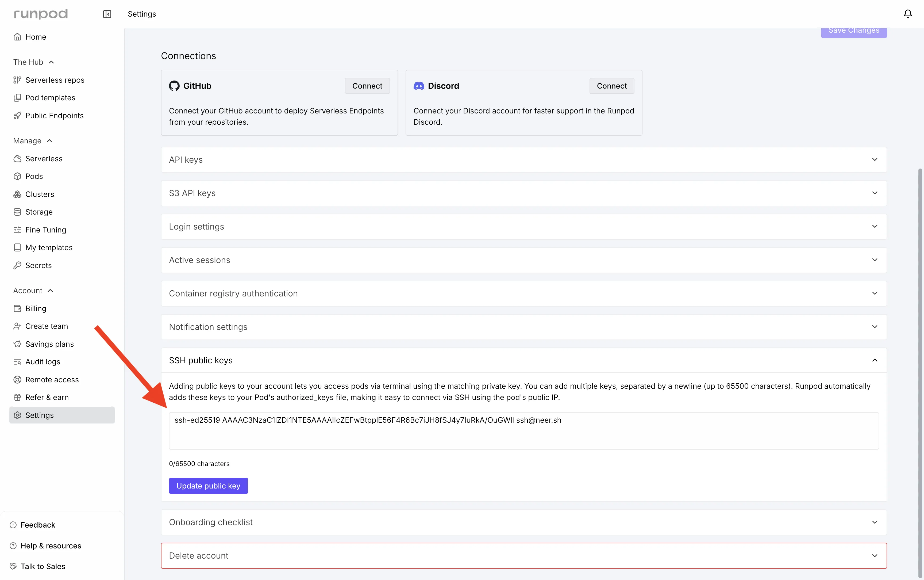The width and height of the screenshot is (924, 580).
Task: Expand the Notification settings section
Action: 524,326
